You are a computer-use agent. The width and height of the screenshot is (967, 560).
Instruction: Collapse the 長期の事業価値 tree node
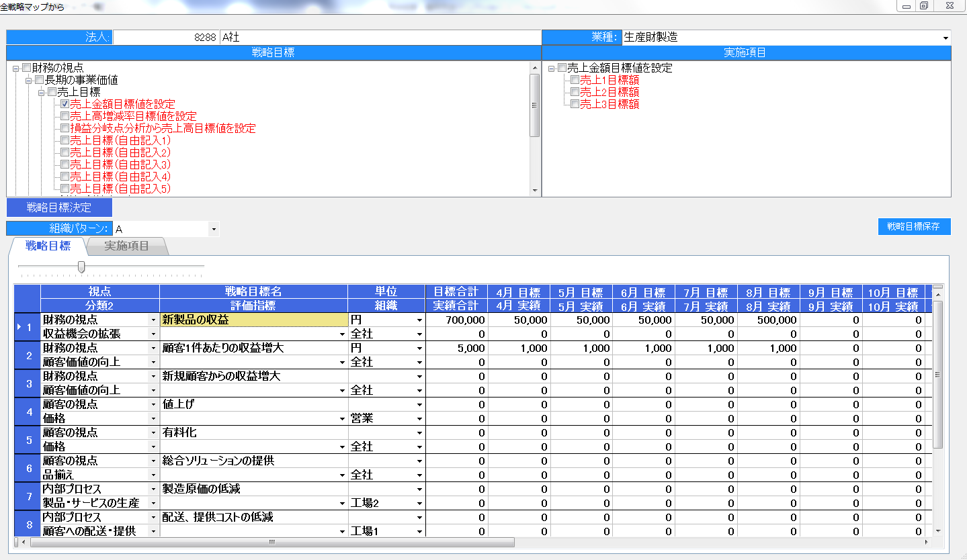click(x=28, y=81)
